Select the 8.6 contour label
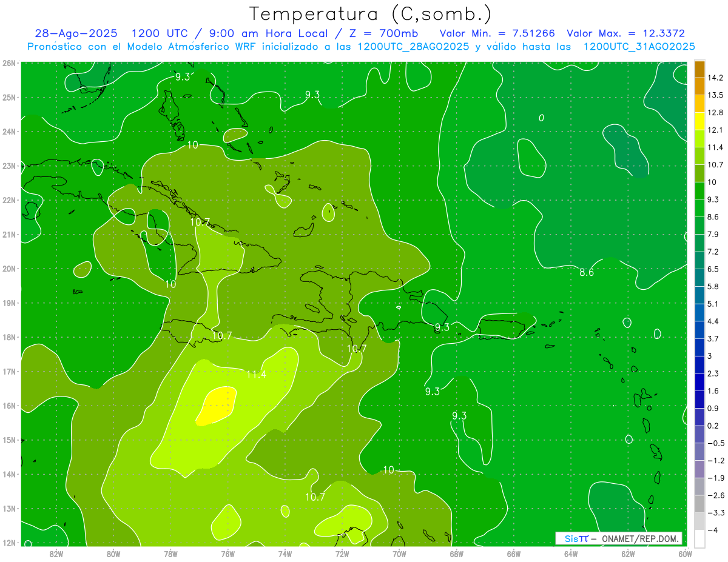728x562 pixels. pyautogui.click(x=587, y=272)
